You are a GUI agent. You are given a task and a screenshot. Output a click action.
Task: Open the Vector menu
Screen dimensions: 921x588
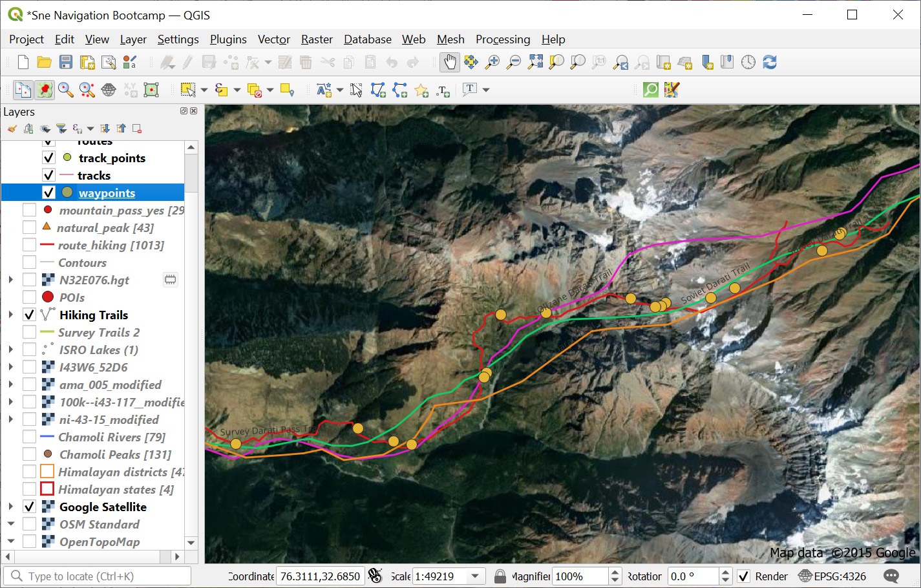point(274,39)
